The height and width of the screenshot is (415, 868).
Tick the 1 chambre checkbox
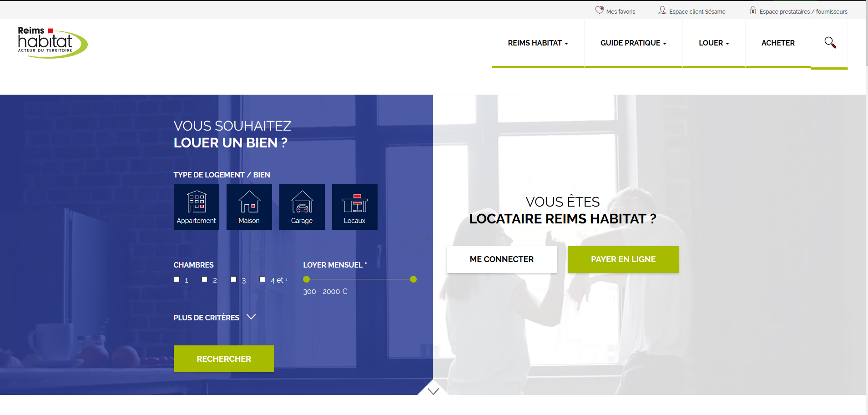177,279
